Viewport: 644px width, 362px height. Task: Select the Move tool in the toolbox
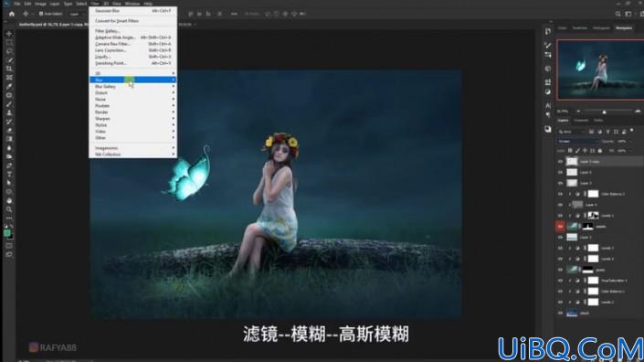(9, 34)
